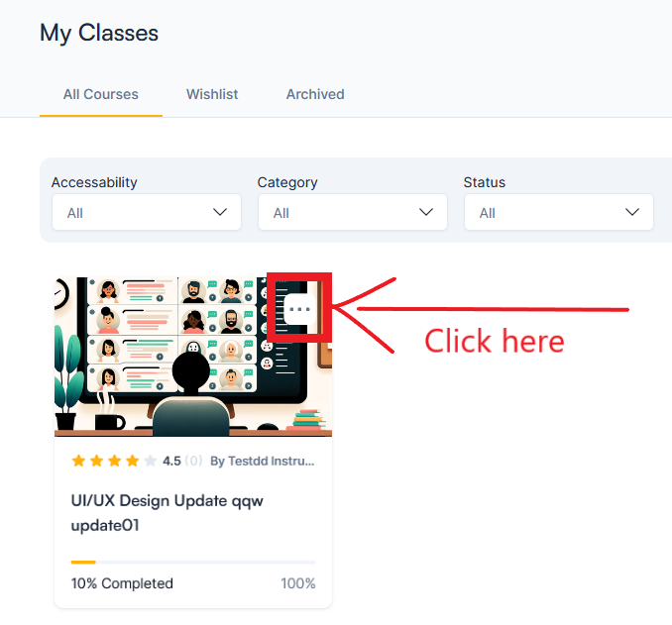Click the Category filter label
Screen dimensions: 672x625
click(x=287, y=182)
